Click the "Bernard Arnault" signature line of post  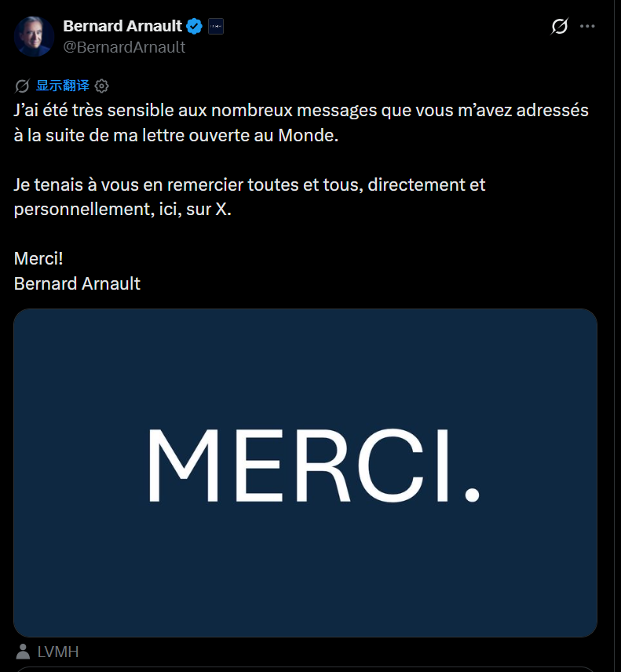click(x=77, y=283)
